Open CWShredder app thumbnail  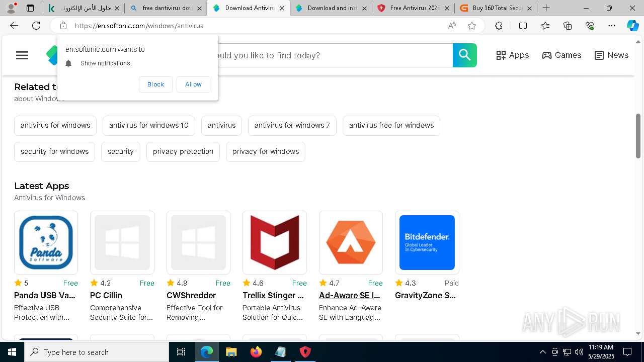(198, 242)
